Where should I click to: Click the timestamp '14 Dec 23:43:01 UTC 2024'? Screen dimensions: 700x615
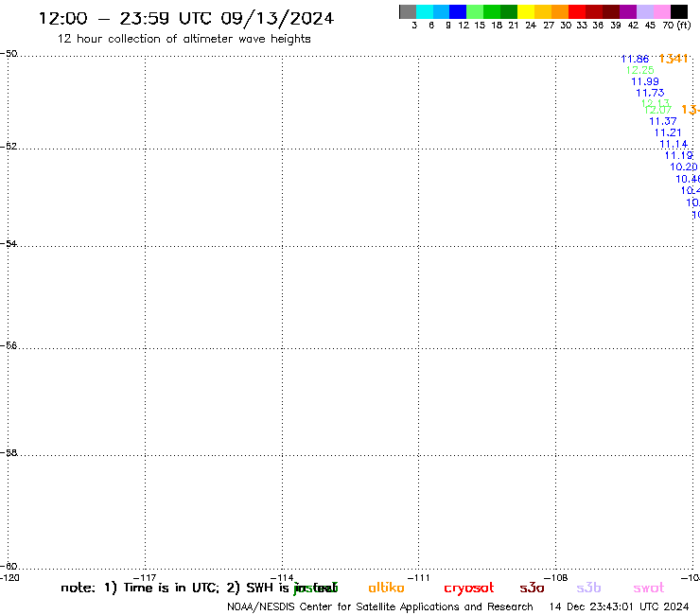tap(620, 607)
